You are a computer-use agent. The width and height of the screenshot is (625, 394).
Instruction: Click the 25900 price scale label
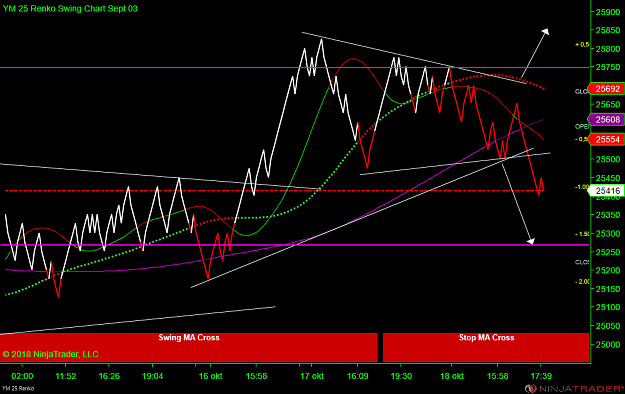coord(608,12)
